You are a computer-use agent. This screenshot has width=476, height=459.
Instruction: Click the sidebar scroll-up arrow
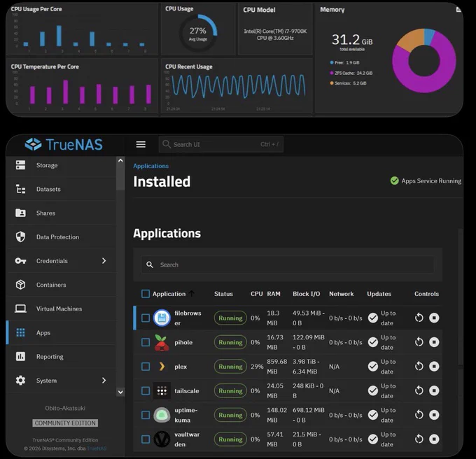(120, 160)
